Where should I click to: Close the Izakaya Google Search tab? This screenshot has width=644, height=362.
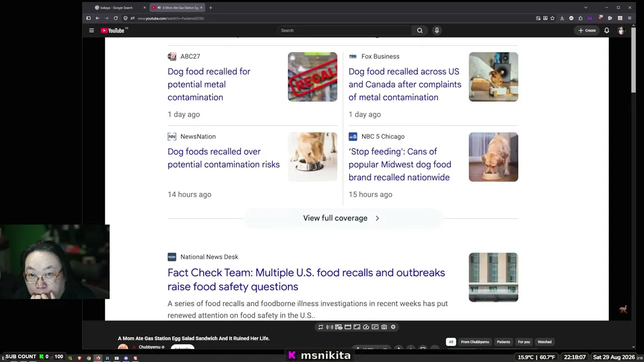(144, 8)
